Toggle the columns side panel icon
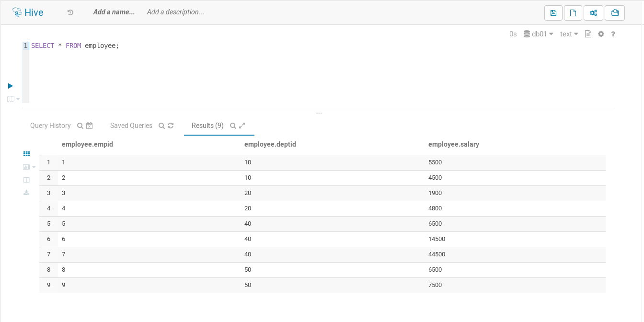 [x=27, y=180]
